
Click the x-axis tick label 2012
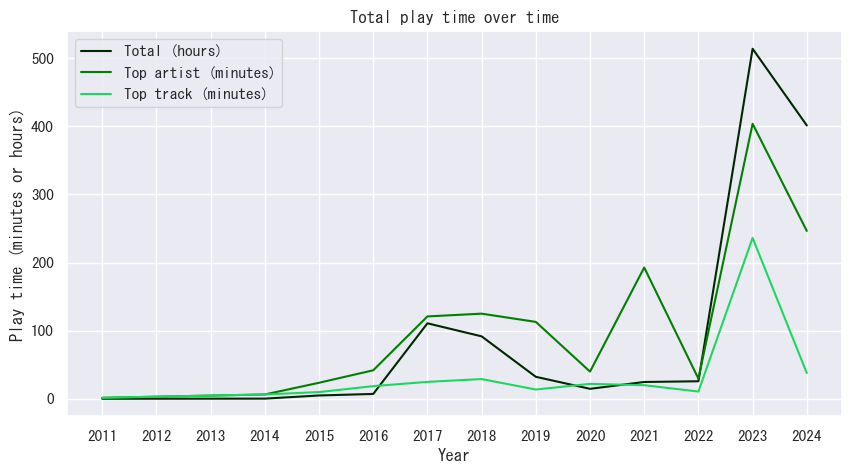click(x=156, y=436)
